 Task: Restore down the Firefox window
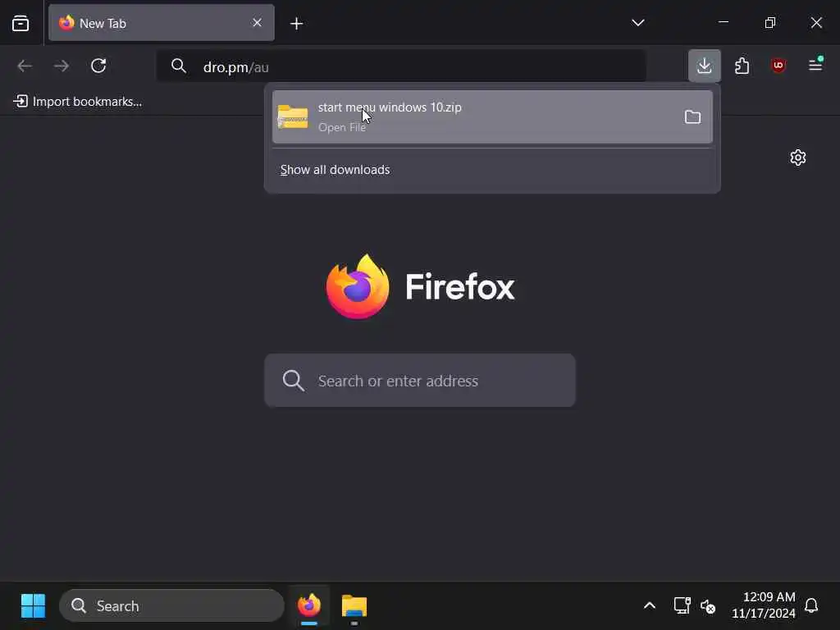pyautogui.click(x=769, y=22)
